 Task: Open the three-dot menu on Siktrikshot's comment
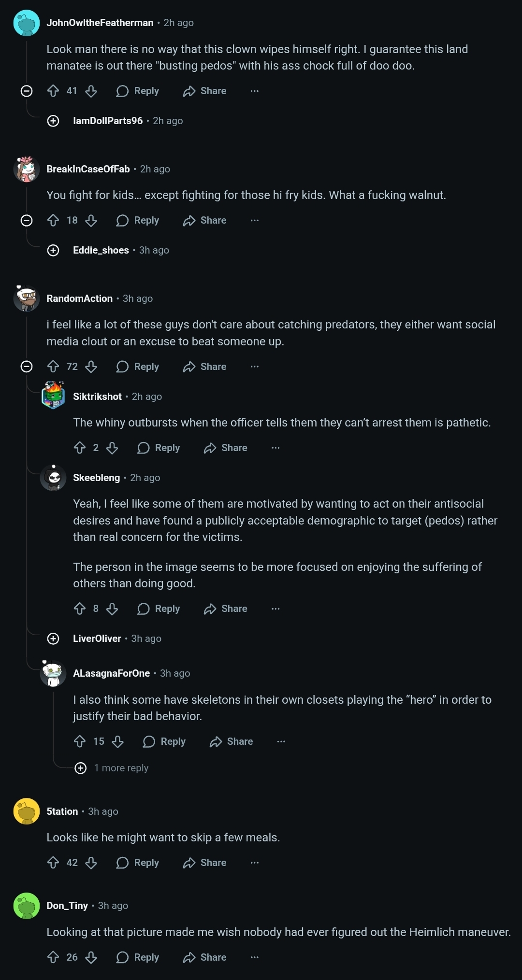(275, 448)
